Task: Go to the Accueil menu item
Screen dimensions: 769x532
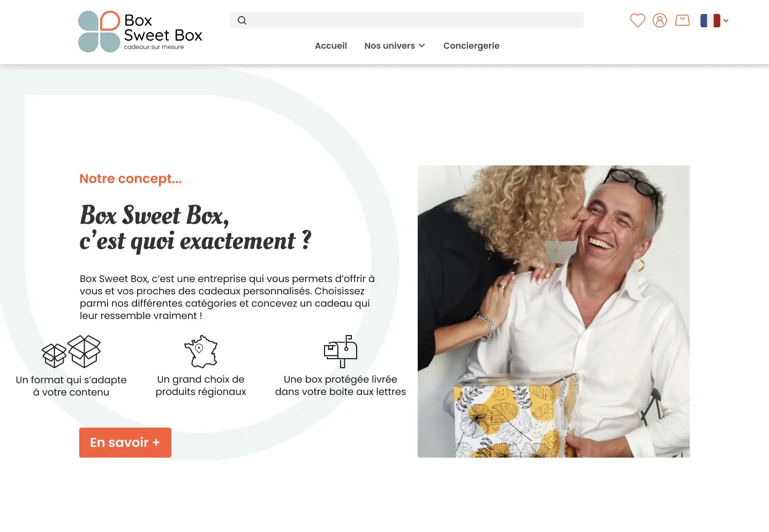Action: [x=331, y=46]
